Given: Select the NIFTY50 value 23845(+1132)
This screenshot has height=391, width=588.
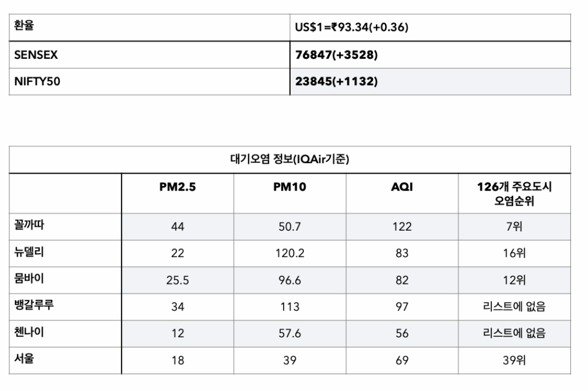Looking at the screenshot, I should [x=336, y=81].
